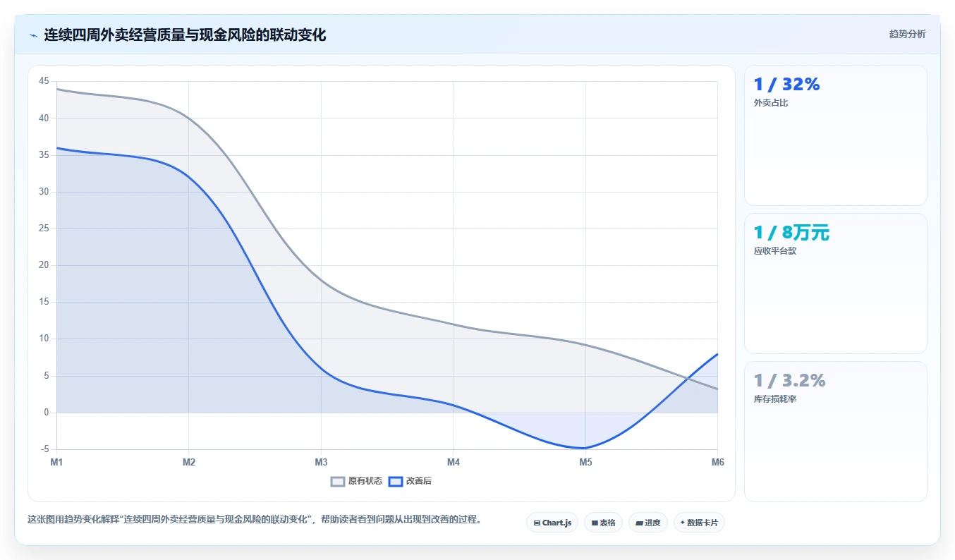
Task: Open the 应收平台款 card
Action: [836, 284]
